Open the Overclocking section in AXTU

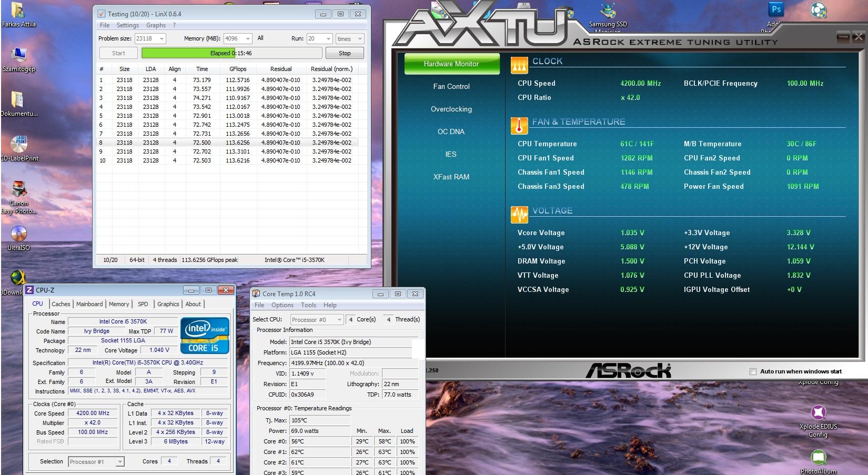point(451,109)
